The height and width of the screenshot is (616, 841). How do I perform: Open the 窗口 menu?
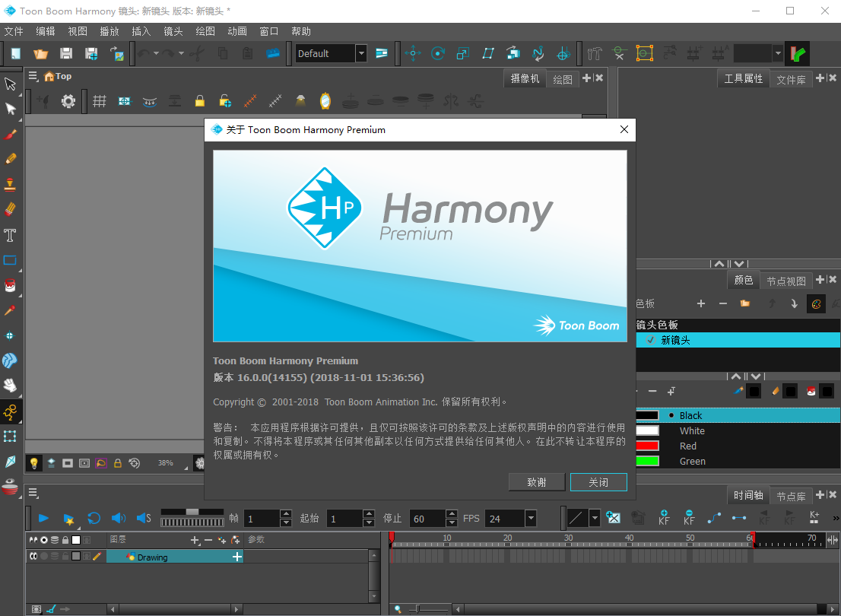click(x=268, y=31)
